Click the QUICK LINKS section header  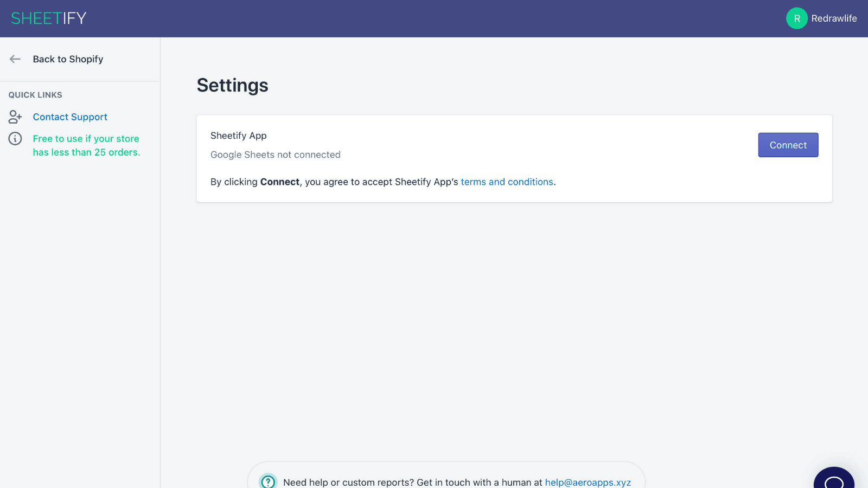coord(35,95)
